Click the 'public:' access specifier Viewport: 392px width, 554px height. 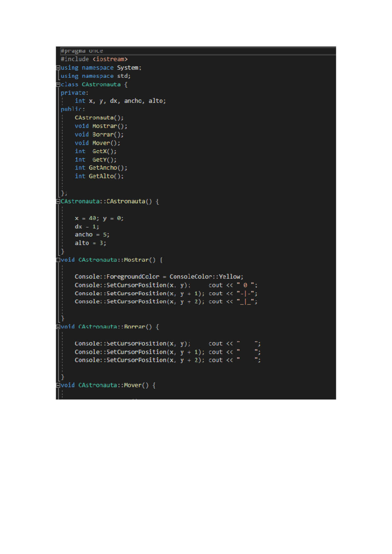click(73, 109)
